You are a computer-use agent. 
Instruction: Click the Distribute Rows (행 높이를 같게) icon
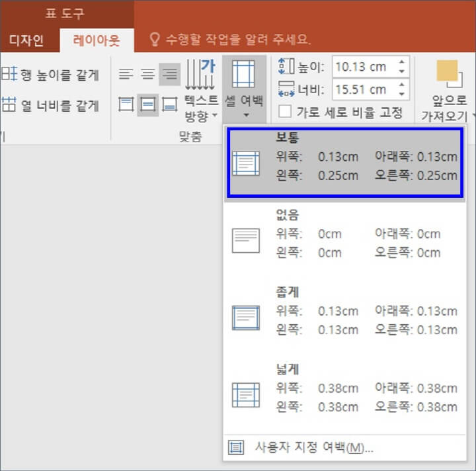pos(9,74)
